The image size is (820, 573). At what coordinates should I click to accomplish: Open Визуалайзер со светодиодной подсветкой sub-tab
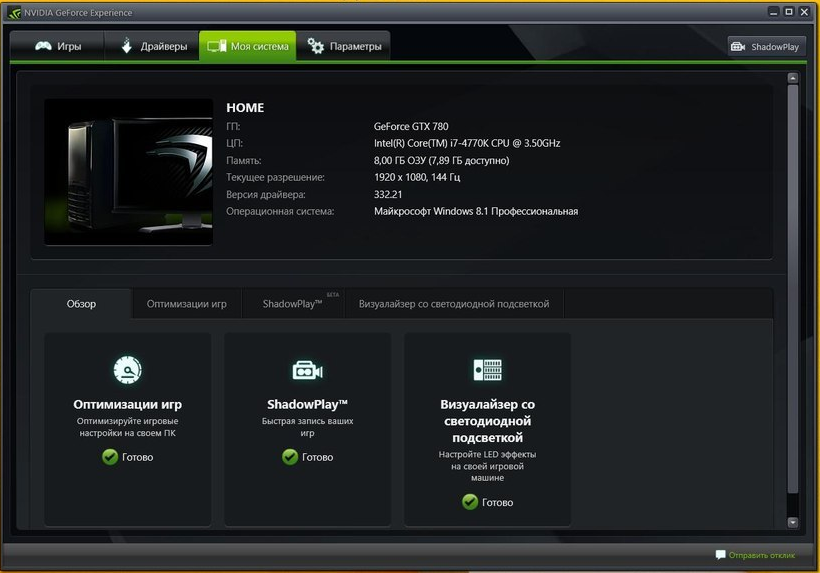tap(454, 304)
